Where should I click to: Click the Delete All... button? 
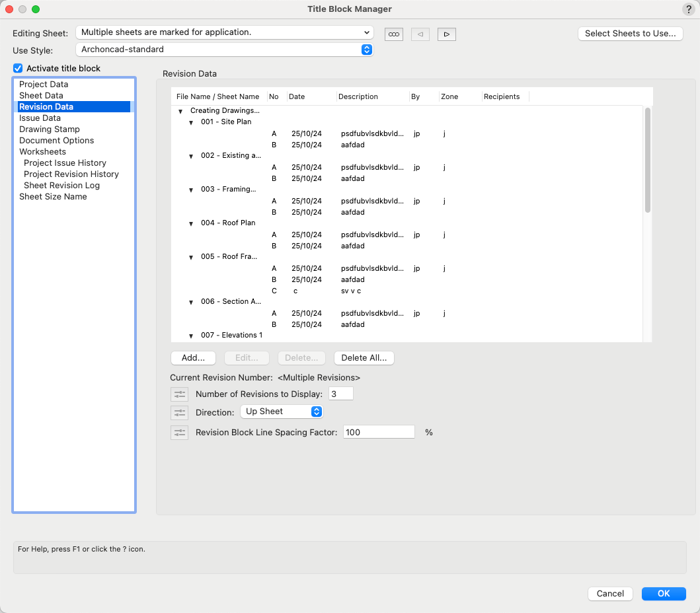click(364, 358)
